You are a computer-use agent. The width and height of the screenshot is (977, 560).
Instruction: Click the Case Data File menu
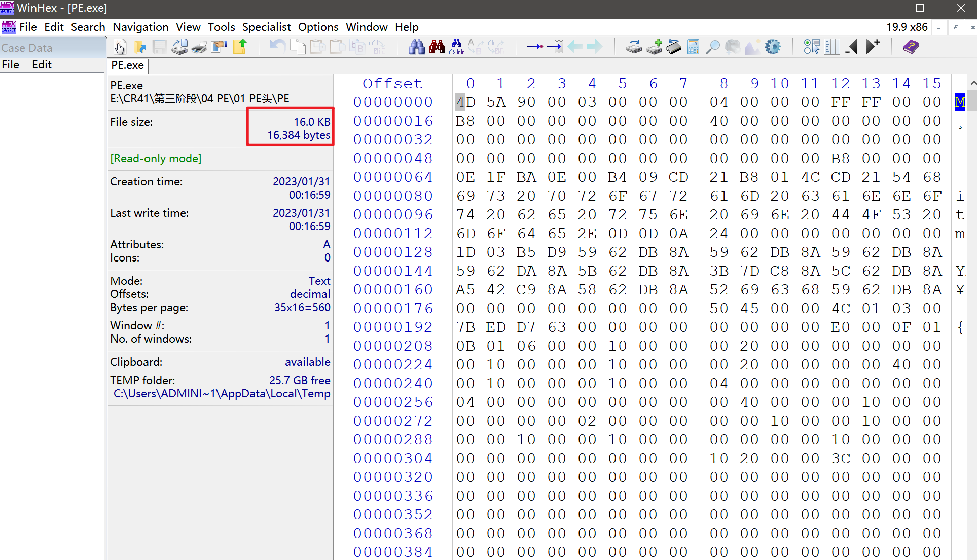(11, 65)
